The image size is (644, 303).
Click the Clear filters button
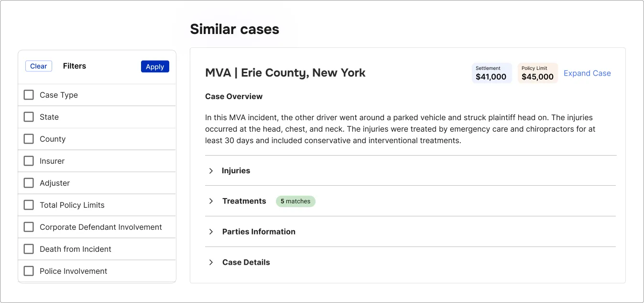coord(39,66)
